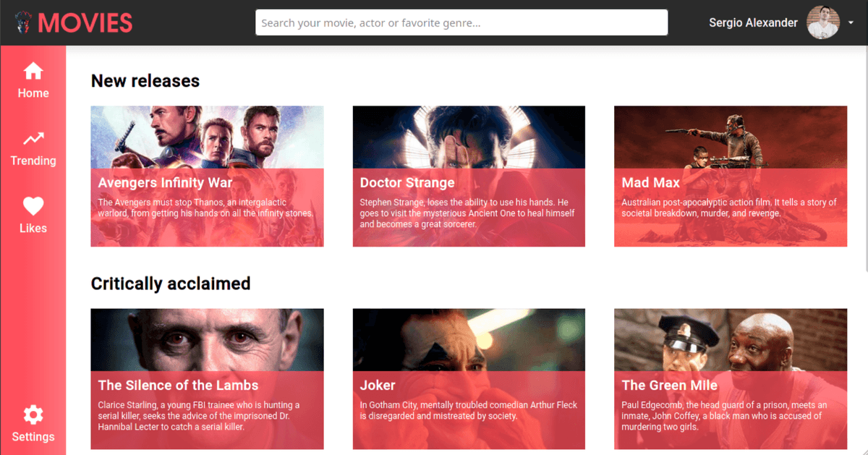Open Settings with the gear icon
This screenshot has height=455, width=868.
point(33,414)
